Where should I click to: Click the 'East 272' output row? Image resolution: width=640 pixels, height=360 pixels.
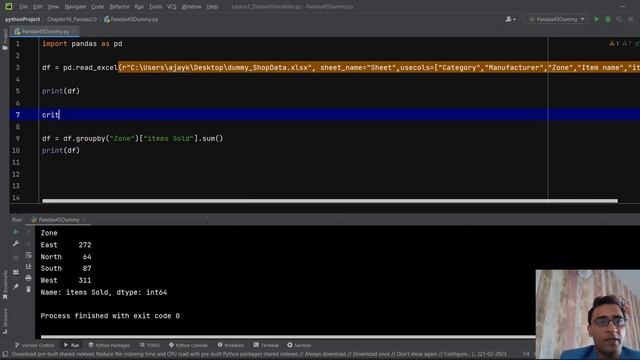point(66,245)
